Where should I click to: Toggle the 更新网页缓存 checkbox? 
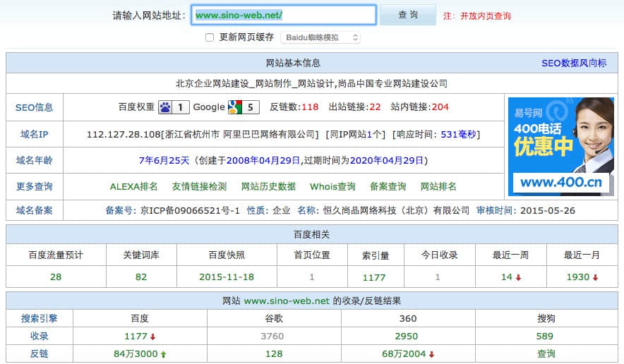coord(210,37)
